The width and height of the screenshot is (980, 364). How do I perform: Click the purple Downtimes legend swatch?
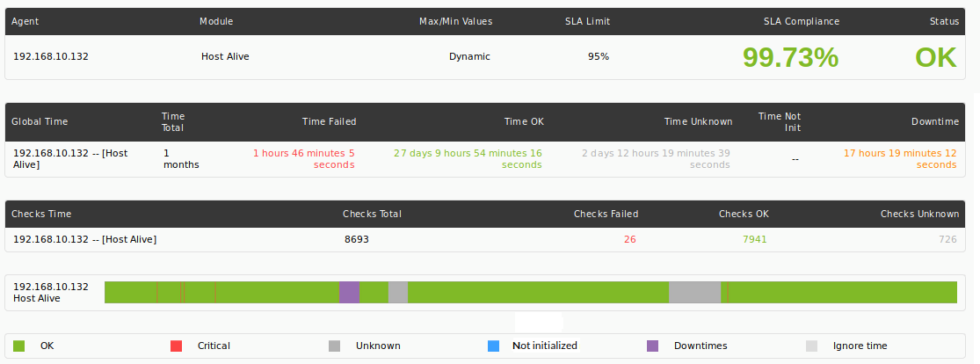(x=652, y=346)
